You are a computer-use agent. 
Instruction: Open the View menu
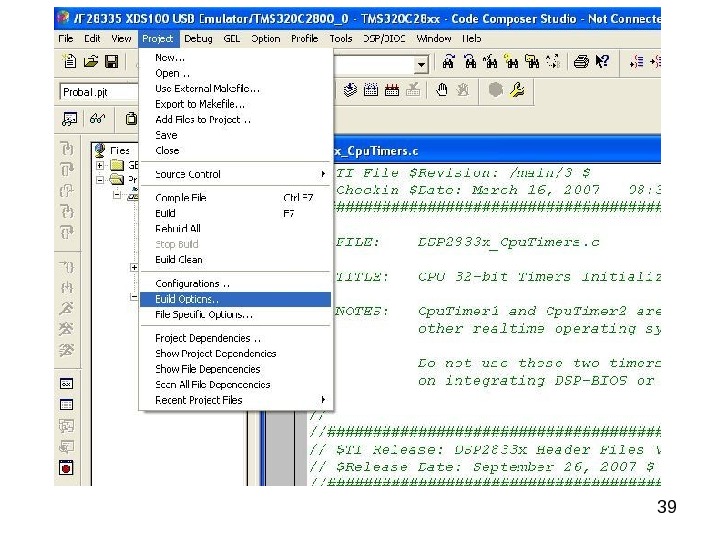pos(121,39)
